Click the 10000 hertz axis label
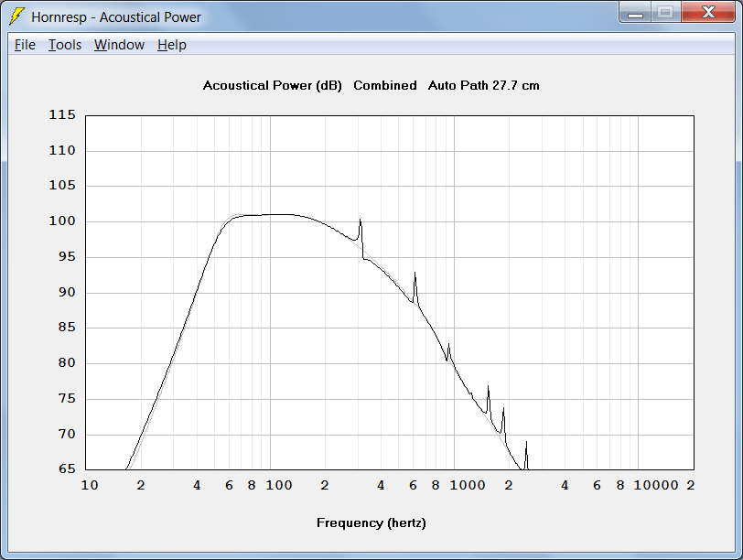The image size is (743, 560). (x=656, y=485)
